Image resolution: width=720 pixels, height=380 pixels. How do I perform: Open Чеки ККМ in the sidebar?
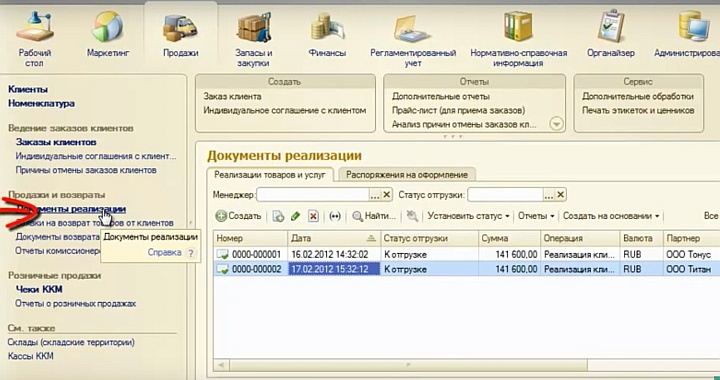tap(39, 289)
